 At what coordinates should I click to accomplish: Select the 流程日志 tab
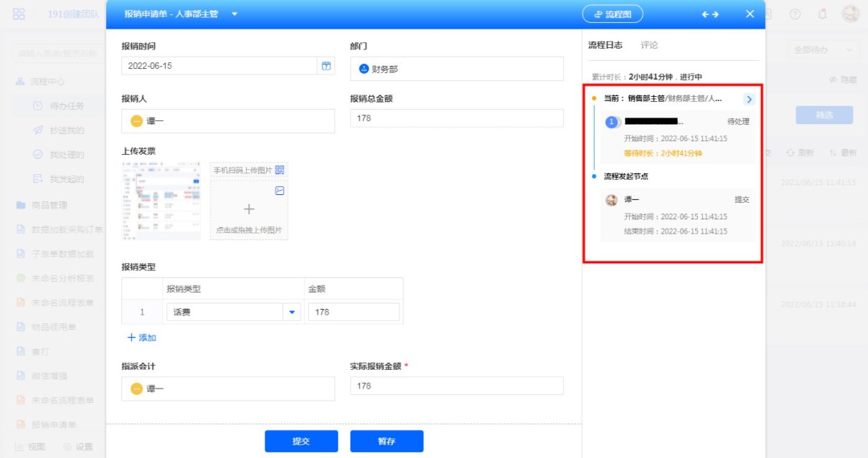point(605,45)
